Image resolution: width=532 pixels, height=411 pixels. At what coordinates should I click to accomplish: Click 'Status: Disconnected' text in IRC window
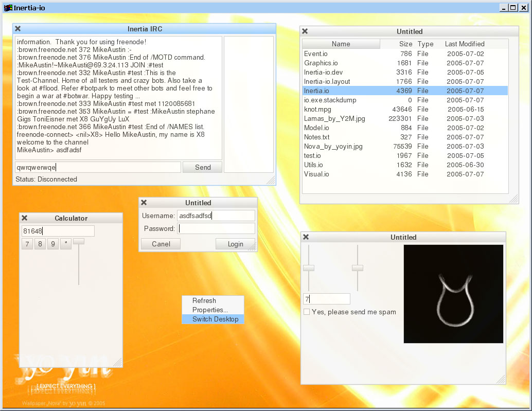46,179
